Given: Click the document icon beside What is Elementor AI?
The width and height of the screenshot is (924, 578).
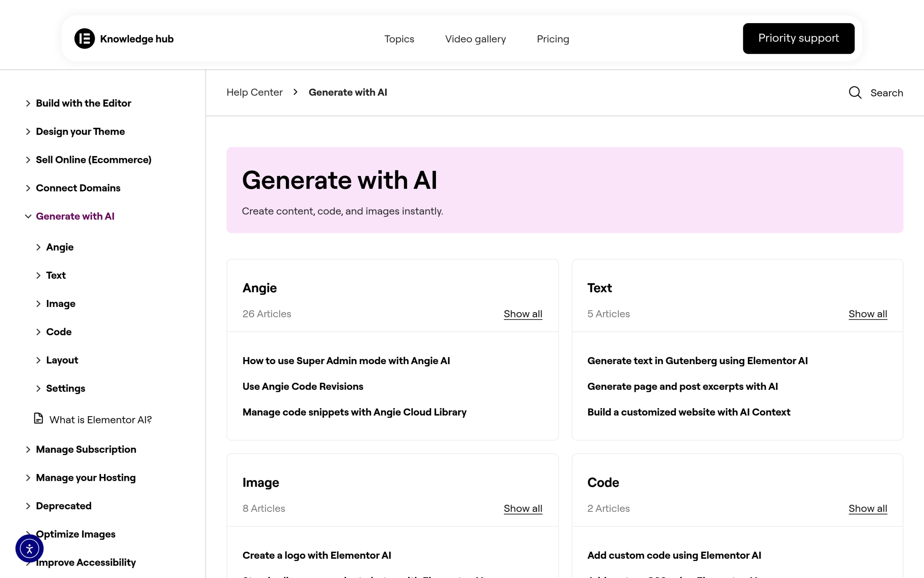Looking at the screenshot, I should tap(38, 418).
